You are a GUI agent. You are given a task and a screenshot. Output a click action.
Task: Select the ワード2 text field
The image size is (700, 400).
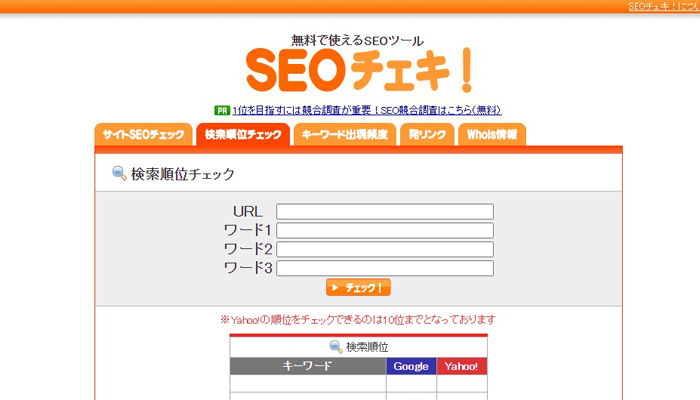coord(385,249)
